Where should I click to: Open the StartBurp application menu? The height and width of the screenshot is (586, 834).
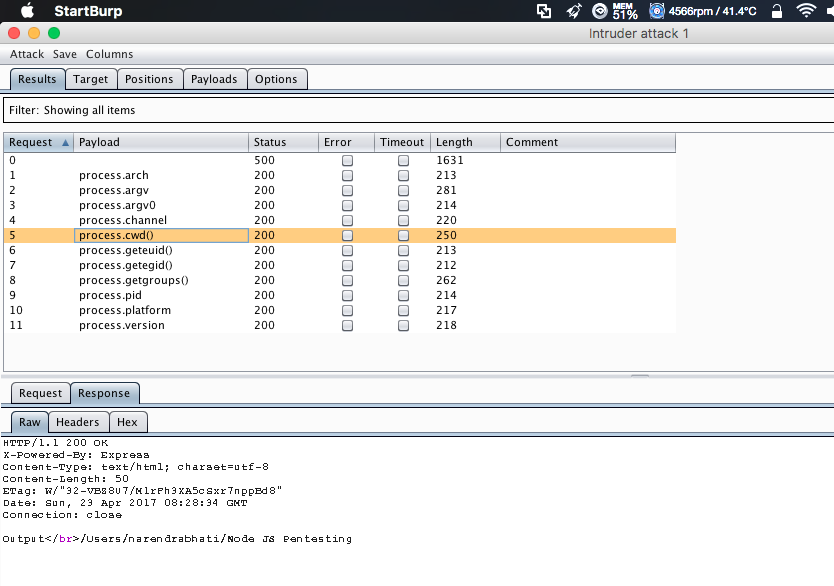pyautogui.click(x=88, y=11)
